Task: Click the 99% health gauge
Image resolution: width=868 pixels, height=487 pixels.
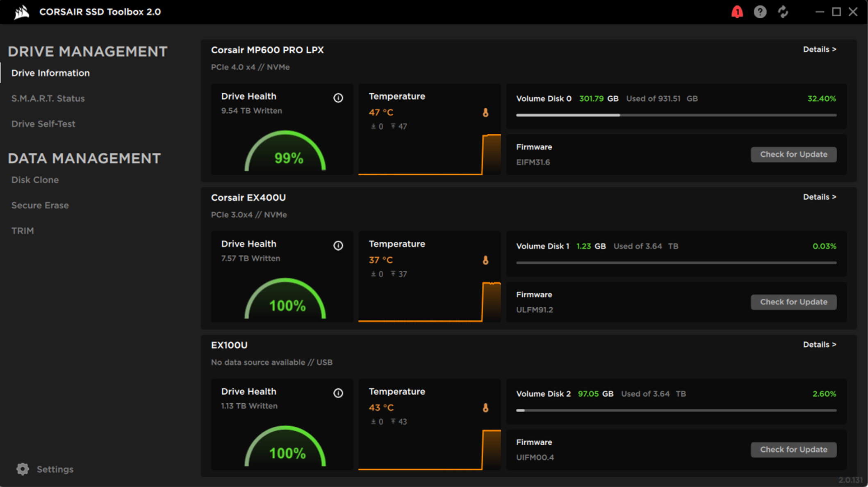Action: (x=285, y=151)
